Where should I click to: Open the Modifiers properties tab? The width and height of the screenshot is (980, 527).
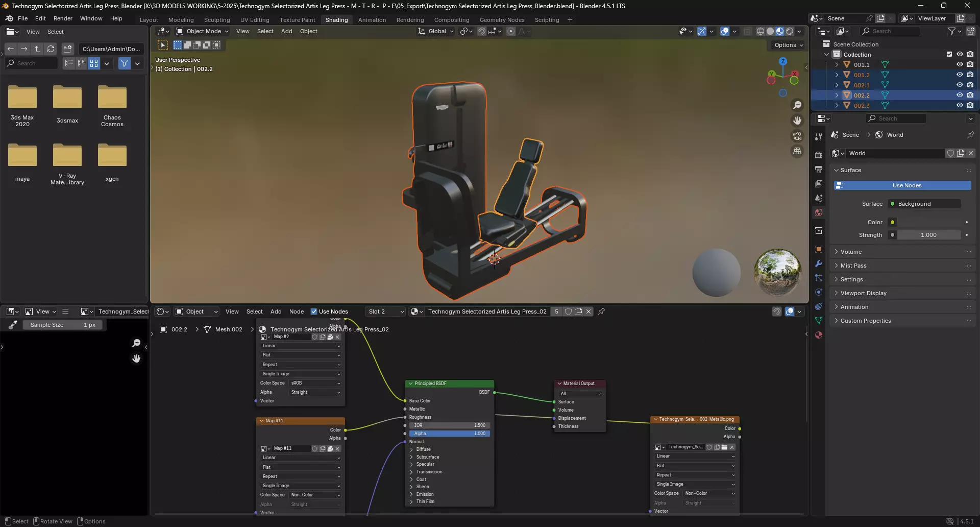pos(819,263)
